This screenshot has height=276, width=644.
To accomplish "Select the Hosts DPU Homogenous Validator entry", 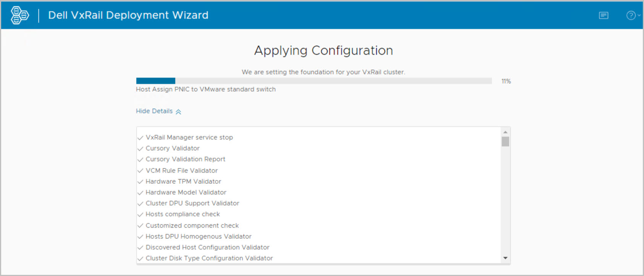I will click(199, 237).
